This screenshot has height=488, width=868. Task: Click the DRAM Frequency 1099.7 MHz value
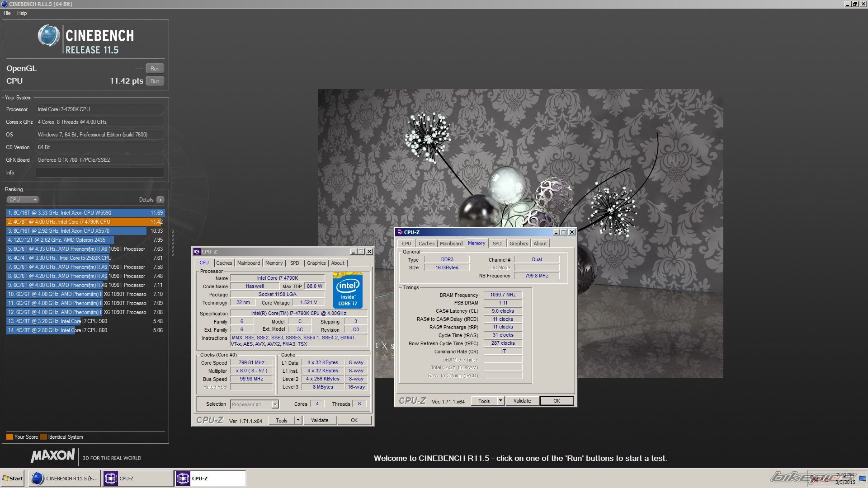click(503, 295)
